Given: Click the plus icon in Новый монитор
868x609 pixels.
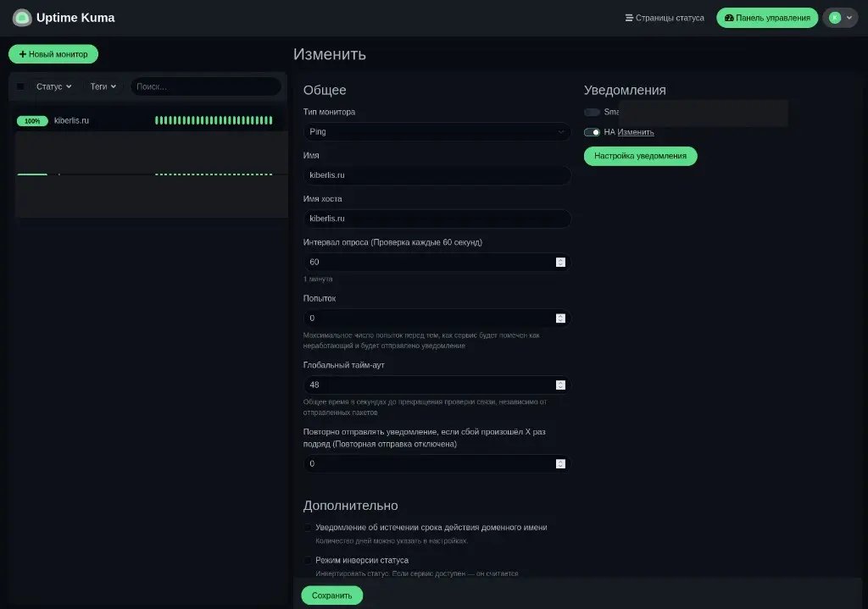Looking at the screenshot, I should [x=23, y=54].
